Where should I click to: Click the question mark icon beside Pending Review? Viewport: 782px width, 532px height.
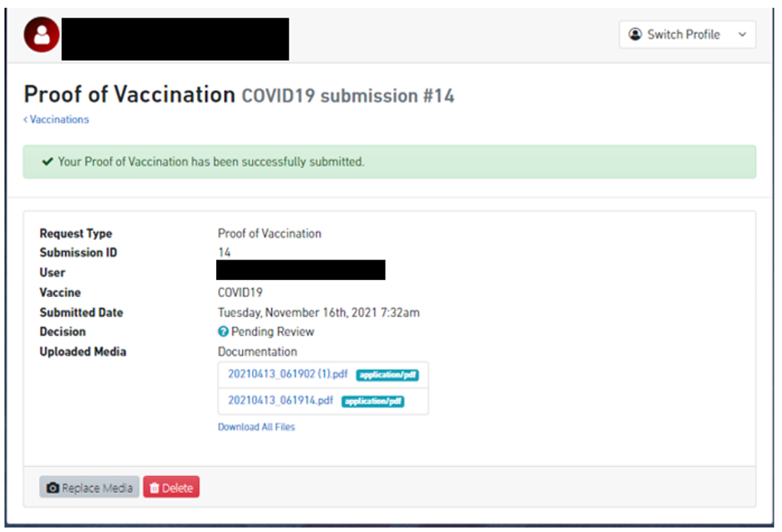tap(223, 331)
